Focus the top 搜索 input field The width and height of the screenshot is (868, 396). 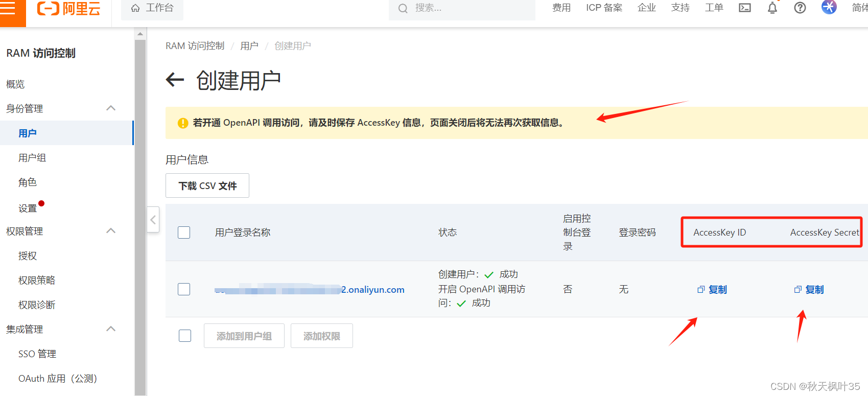(x=462, y=8)
